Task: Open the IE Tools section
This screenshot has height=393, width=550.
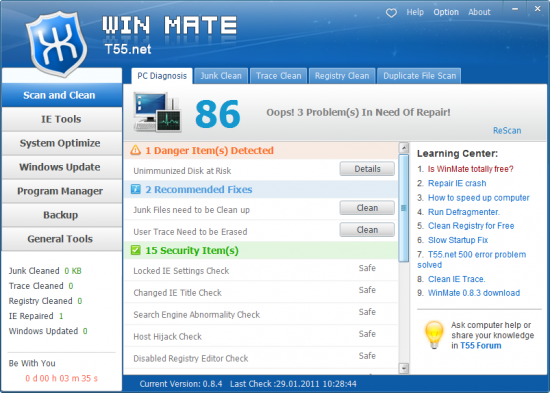Action: (x=61, y=119)
